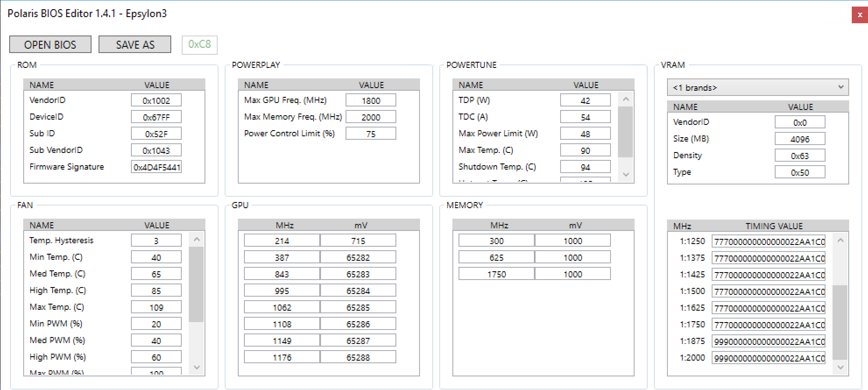The width and height of the screenshot is (868, 390).
Task: Edit FAN Max Temp. value 109
Action: (156, 307)
